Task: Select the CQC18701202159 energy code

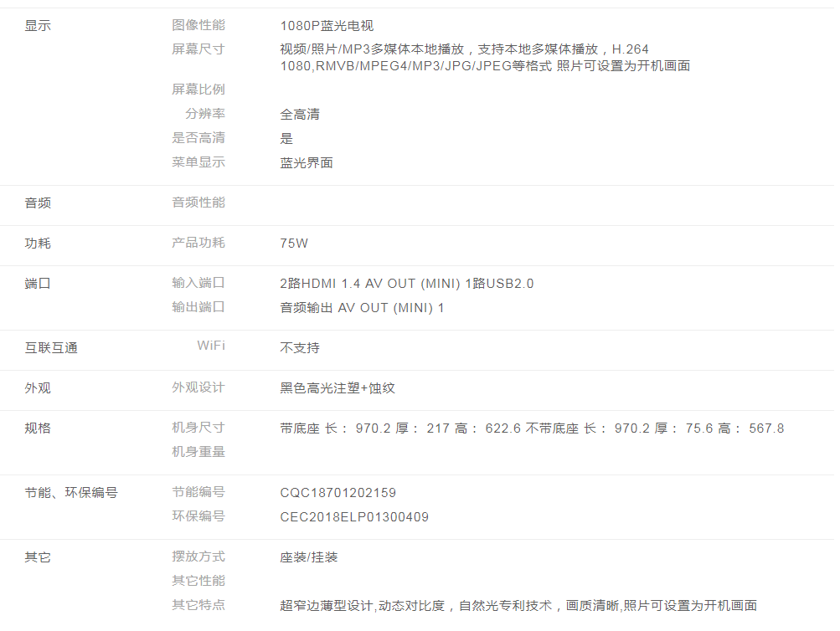Action: pyautogui.click(x=338, y=493)
